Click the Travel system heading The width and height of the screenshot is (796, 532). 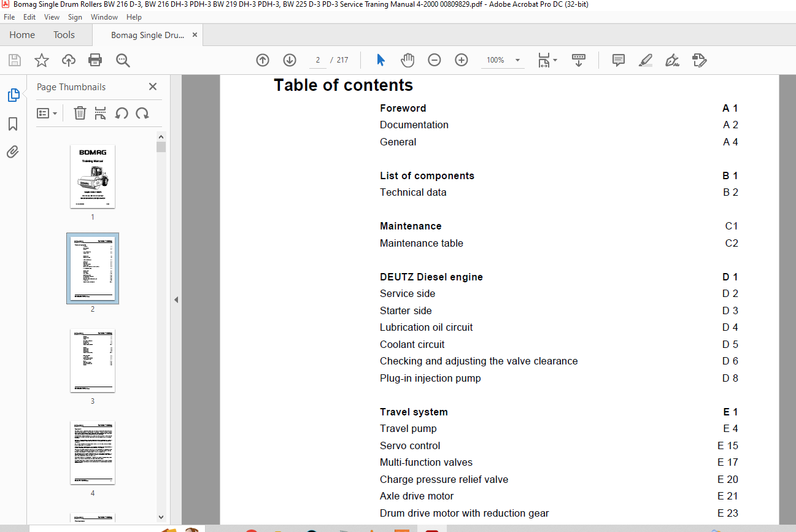click(x=414, y=412)
